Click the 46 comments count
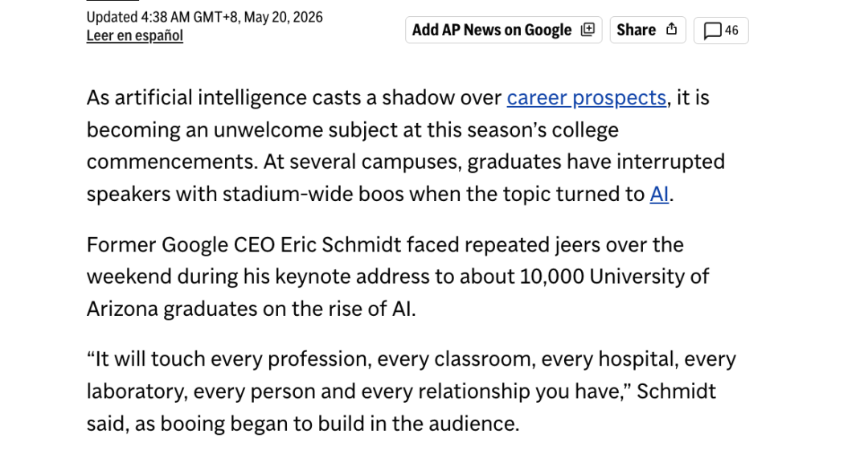The image size is (868, 455). pos(731,30)
